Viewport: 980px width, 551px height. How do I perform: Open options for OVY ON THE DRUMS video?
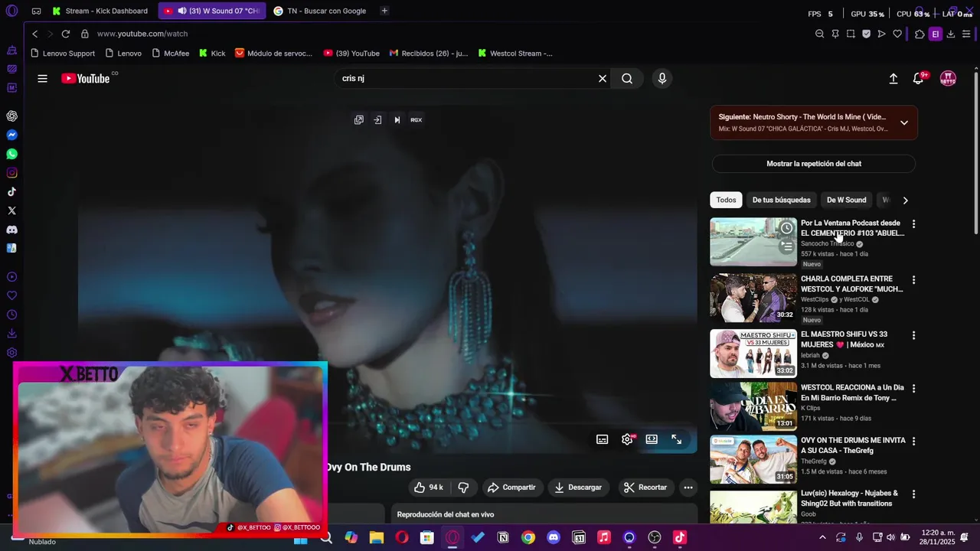click(x=913, y=442)
